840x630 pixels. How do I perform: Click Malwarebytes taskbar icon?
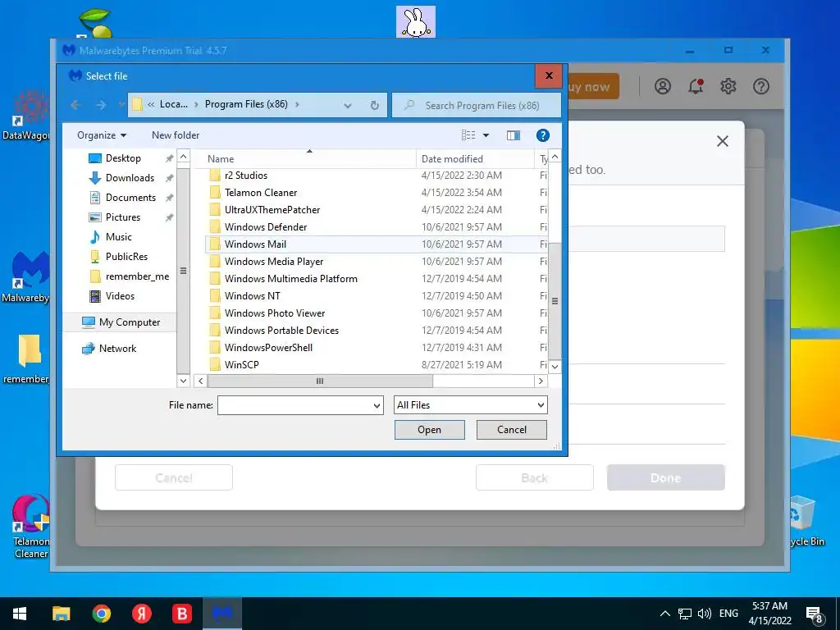[x=222, y=614]
